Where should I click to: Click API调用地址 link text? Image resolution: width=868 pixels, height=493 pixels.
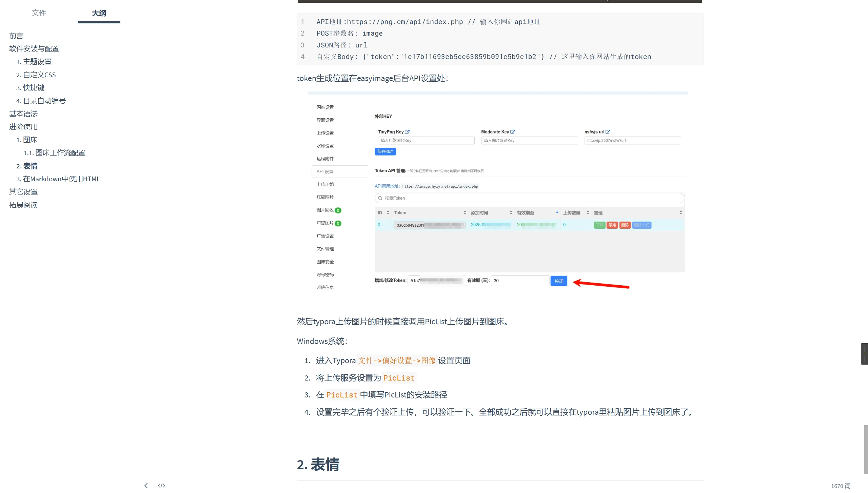point(387,186)
